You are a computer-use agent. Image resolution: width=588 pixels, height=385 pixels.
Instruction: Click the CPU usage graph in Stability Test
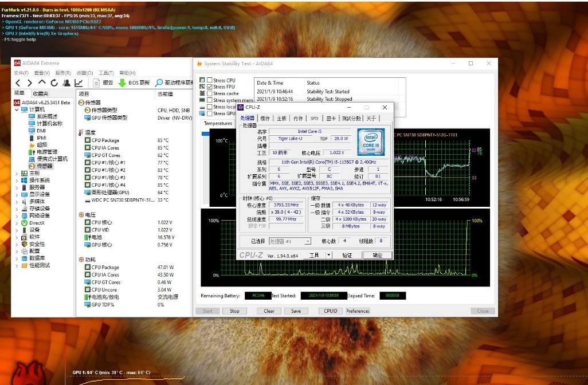pyautogui.click(x=345, y=248)
